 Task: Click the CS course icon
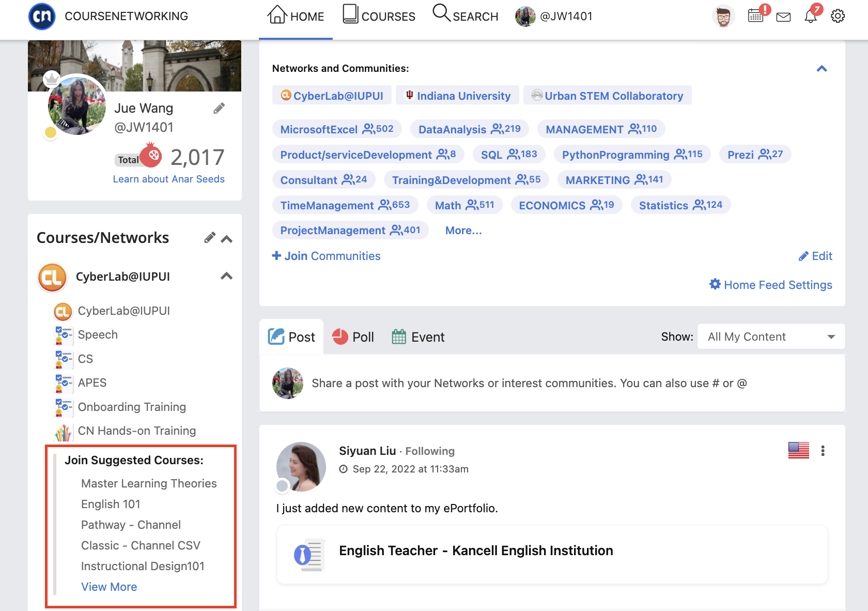[63, 359]
